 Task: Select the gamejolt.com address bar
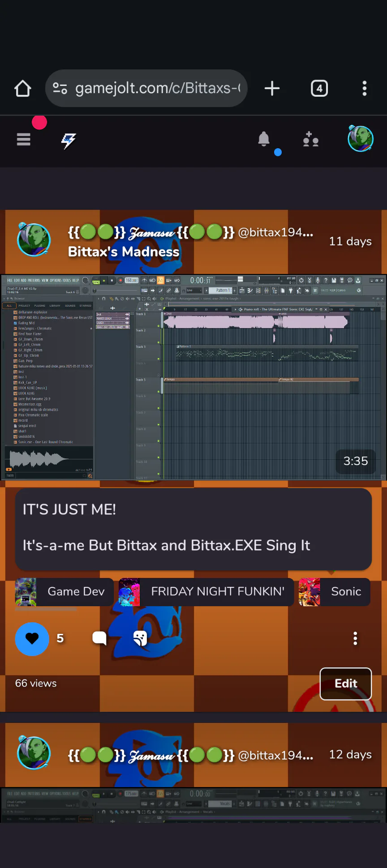(146, 88)
